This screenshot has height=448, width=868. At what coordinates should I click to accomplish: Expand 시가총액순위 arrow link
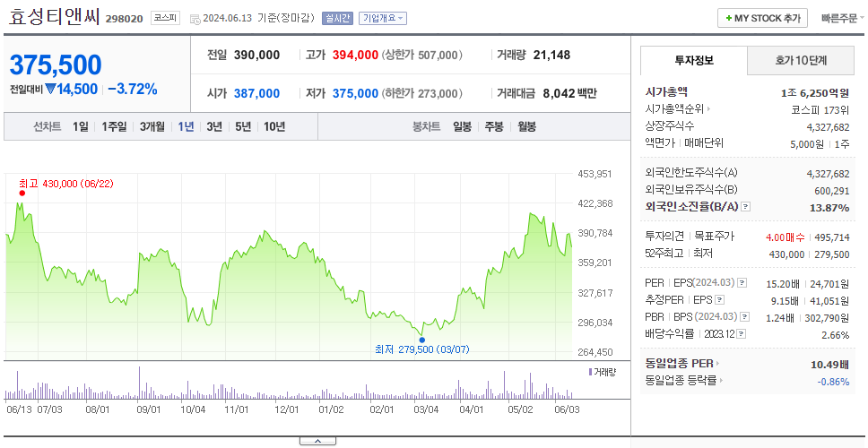click(x=708, y=109)
